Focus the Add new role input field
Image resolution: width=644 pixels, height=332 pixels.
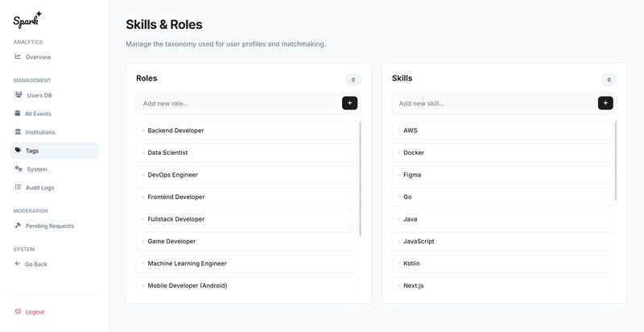238,103
